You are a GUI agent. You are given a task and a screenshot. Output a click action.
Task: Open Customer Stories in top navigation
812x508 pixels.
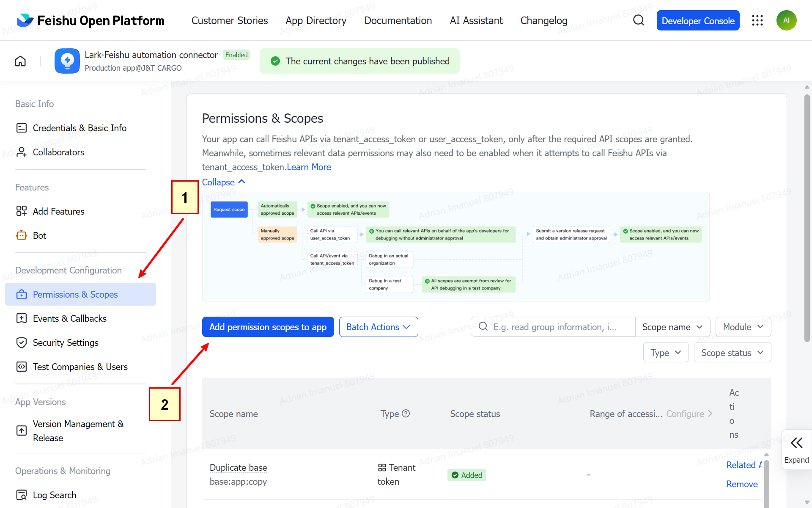[230, 21]
